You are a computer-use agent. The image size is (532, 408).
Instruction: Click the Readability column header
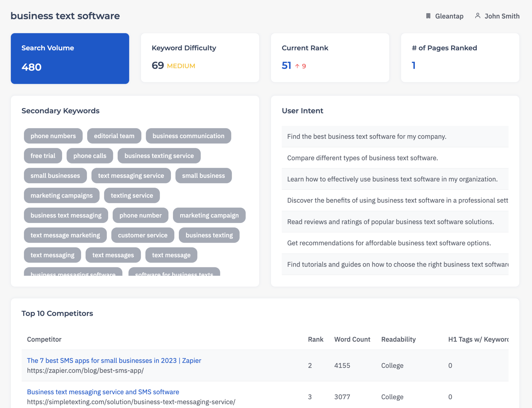pyautogui.click(x=398, y=339)
